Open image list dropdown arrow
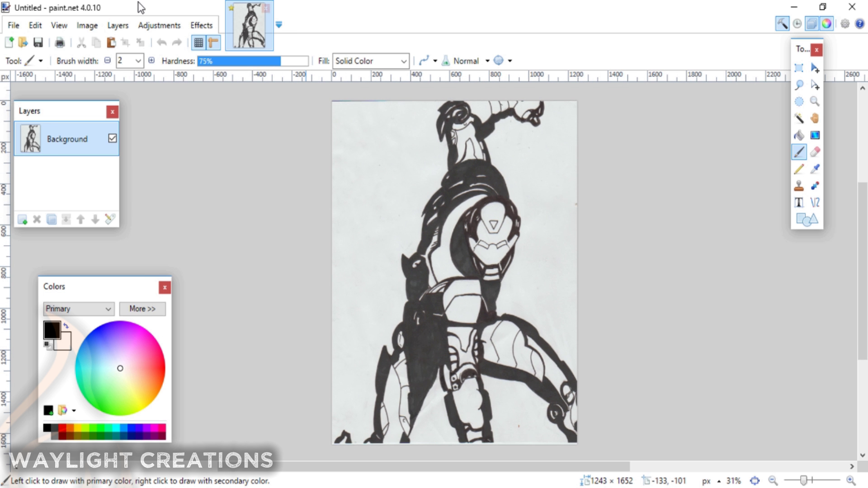The height and width of the screenshot is (488, 868). click(279, 25)
